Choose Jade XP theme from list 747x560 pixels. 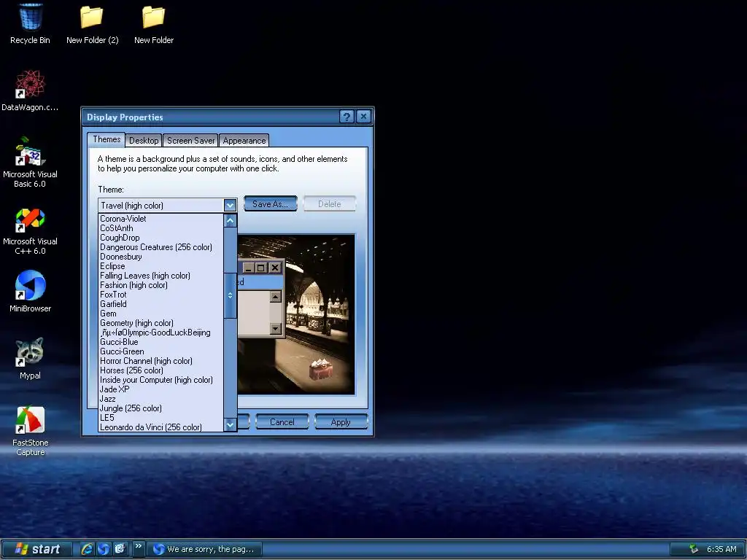[160, 389]
